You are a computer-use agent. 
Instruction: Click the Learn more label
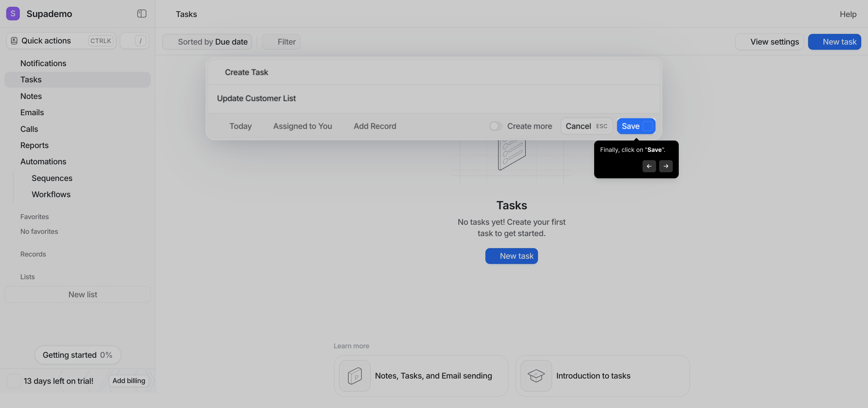tap(351, 346)
